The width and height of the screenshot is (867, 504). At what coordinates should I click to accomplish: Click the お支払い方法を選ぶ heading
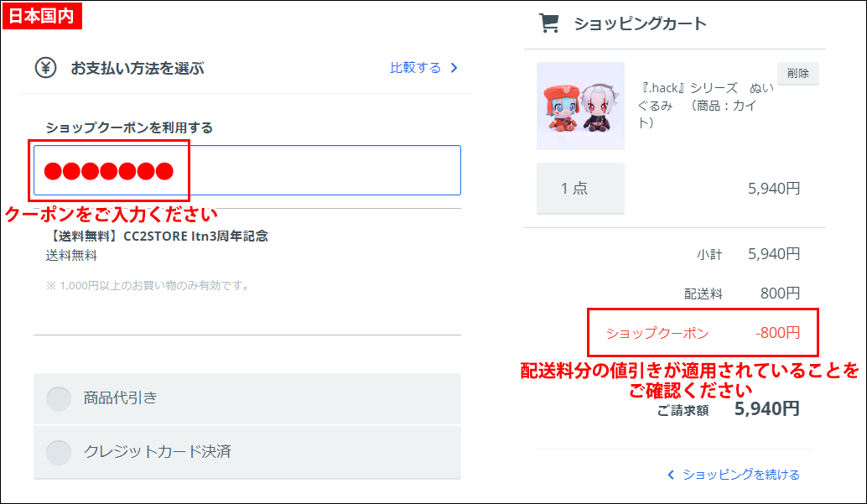[x=137, y=68]
